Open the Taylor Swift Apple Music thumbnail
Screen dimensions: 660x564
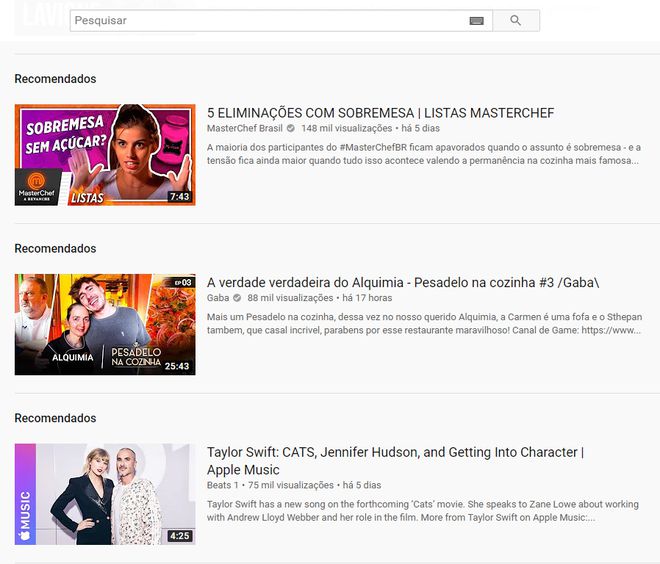pos(105,494)
